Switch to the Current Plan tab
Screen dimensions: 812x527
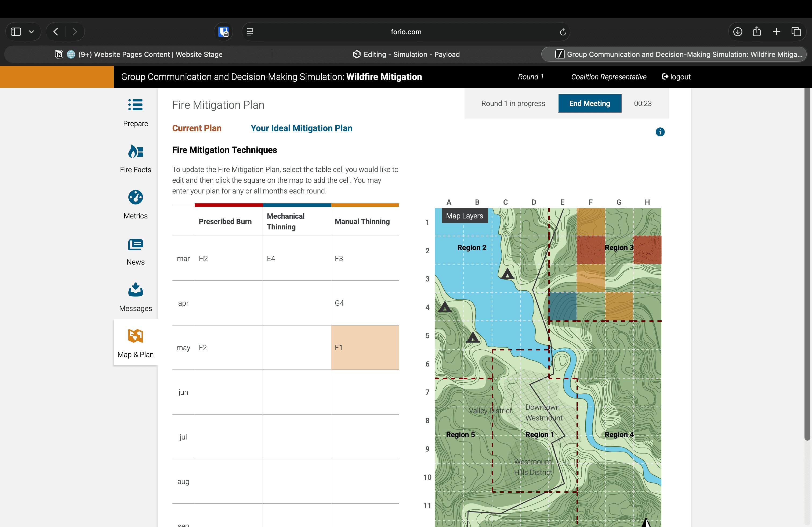197,128
